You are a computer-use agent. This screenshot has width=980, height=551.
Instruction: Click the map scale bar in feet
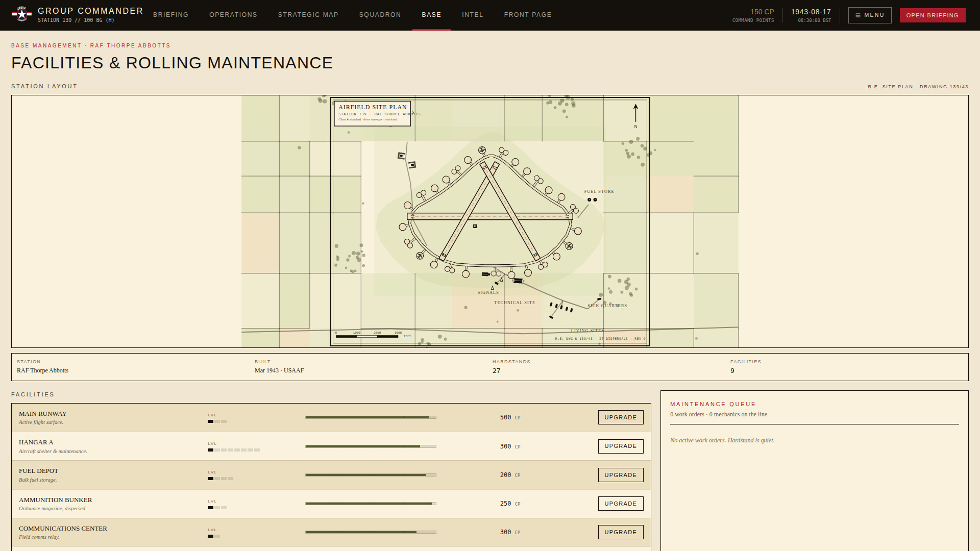tap(373, 335)
